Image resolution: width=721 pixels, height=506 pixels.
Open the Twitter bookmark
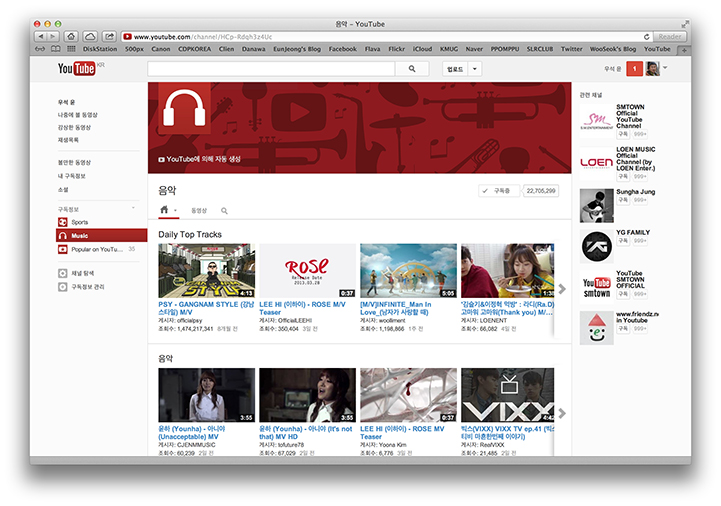572,49
